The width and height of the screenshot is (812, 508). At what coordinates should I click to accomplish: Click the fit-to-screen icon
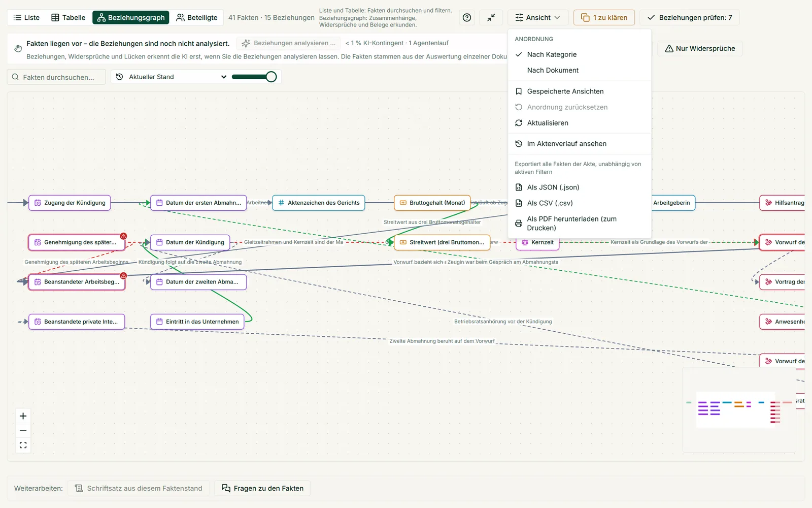pos(23,445)
